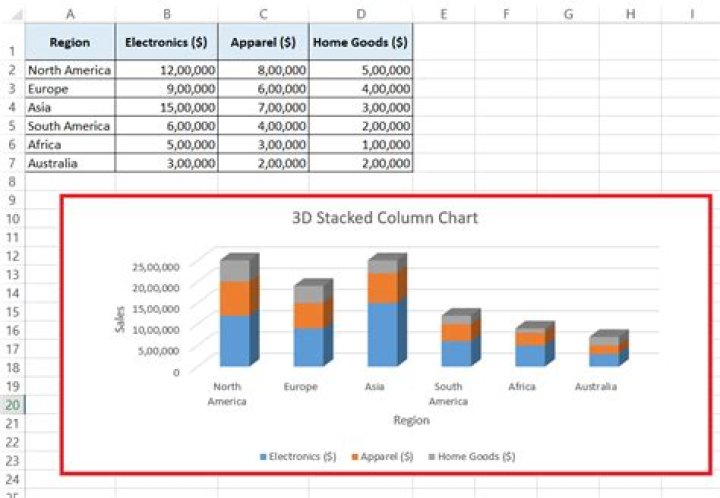This screenshot has width=720, height=498.
Task: Click the 1,00,000 Home Goods value
Action: (x=361, y=145)
